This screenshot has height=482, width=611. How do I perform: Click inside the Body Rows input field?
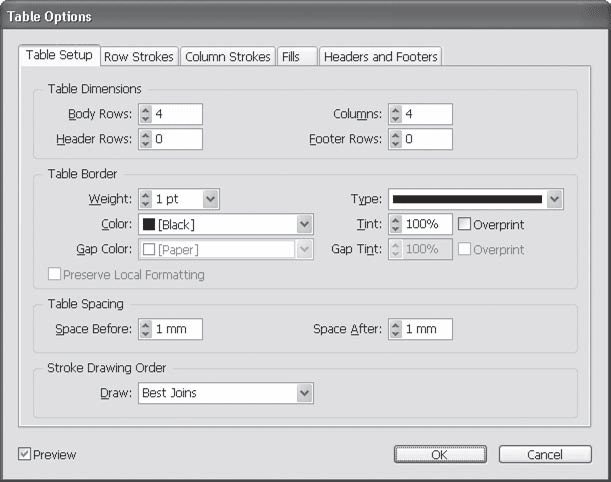click(x=178, y=115)
